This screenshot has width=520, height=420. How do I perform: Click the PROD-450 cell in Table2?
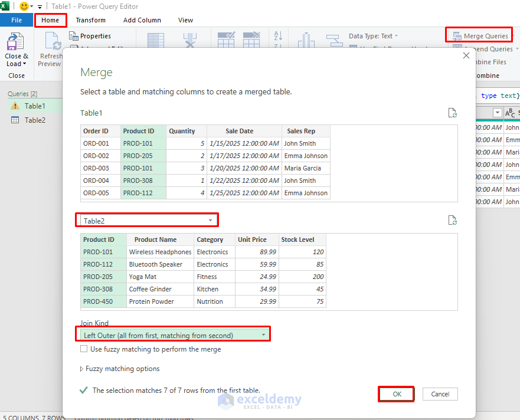(103, 301)
